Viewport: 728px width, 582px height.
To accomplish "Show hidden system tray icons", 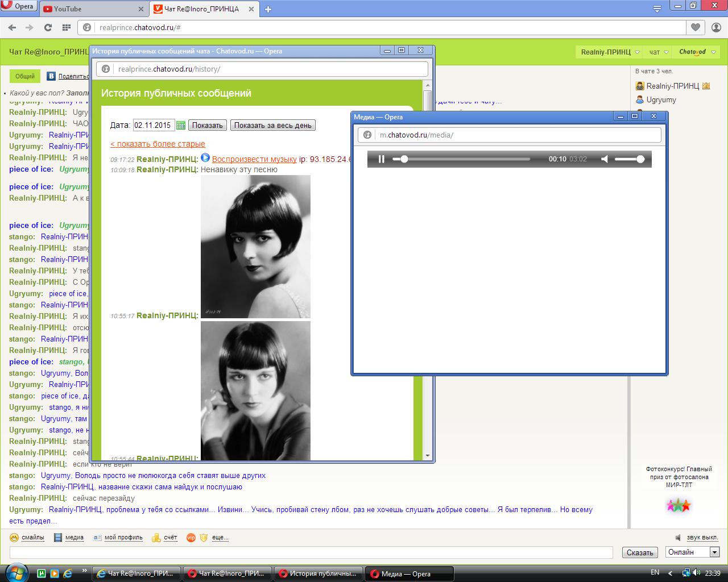I will (671, 573).
